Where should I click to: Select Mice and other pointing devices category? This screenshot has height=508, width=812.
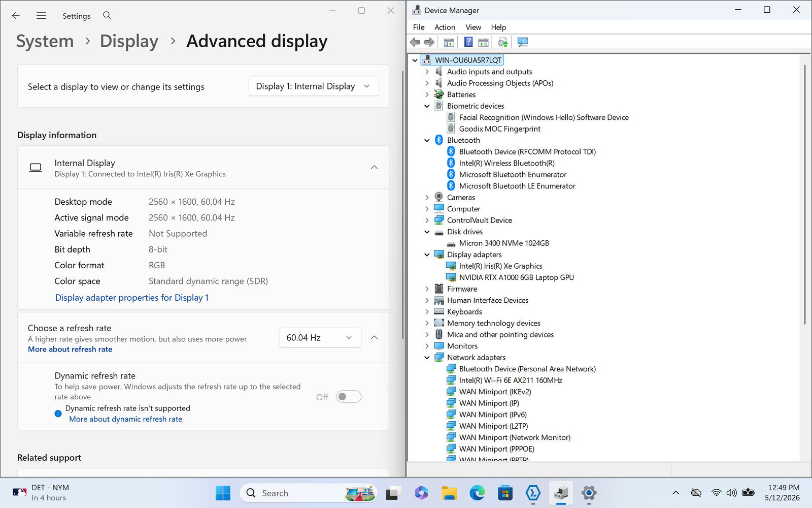pos(500,335)
